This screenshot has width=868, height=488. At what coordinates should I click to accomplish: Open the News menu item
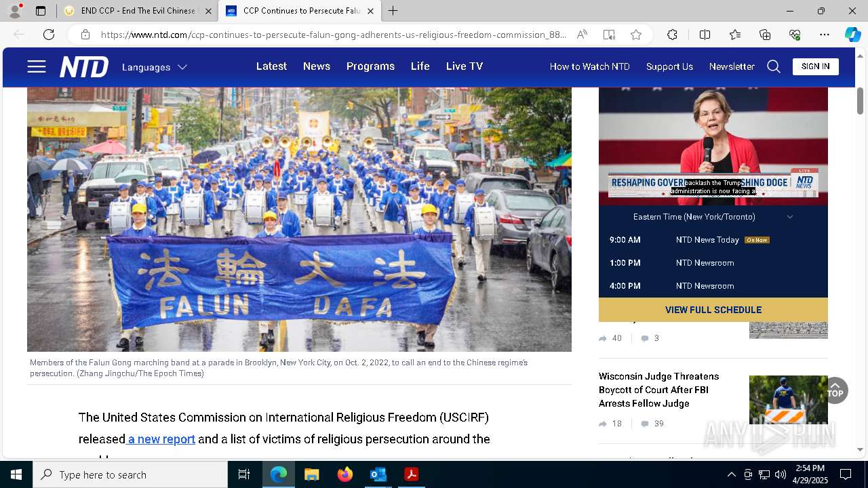coord(317,66)
